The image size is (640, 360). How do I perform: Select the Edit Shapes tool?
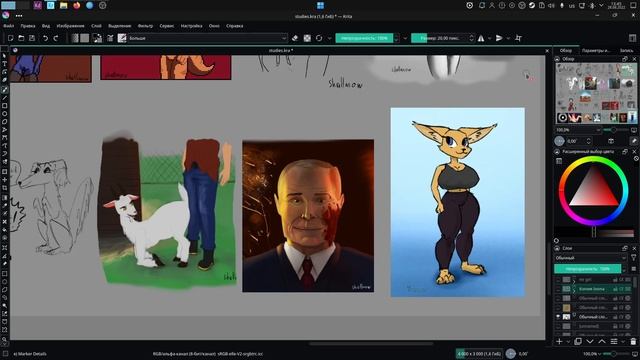pos(4,72)
